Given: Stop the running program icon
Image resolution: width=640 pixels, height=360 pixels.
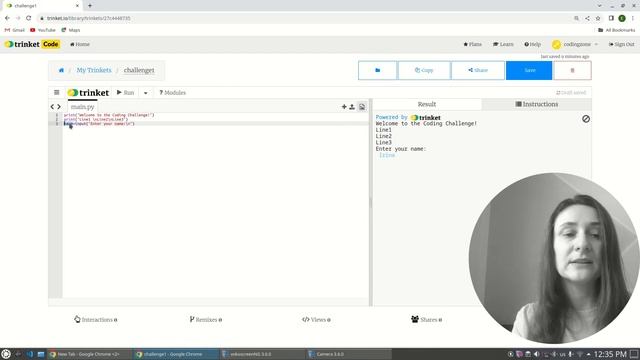Looking at the screenshot, I should 586,119.
